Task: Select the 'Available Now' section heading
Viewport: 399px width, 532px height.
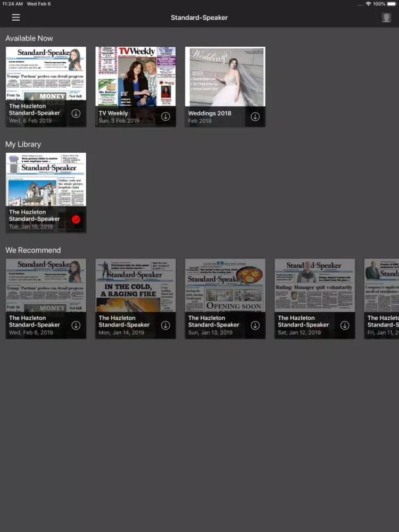Action: click(x=29, y=38)
